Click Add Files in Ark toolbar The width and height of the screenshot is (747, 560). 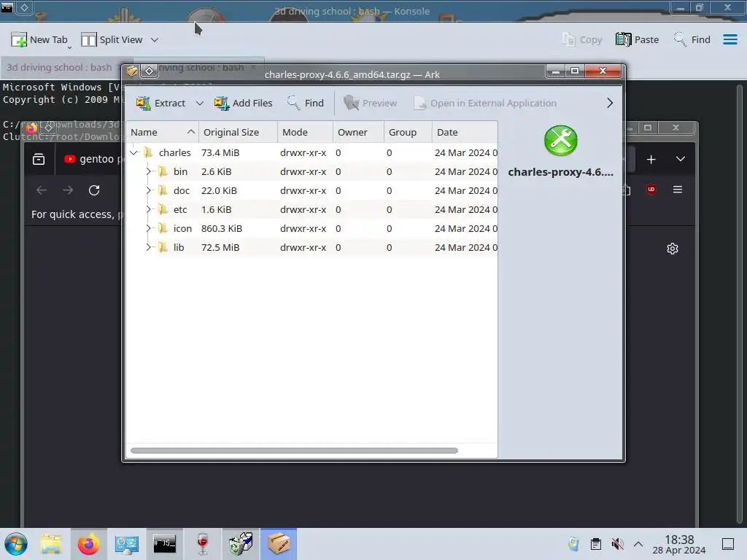pyautogui.click(x=244, y=104)
